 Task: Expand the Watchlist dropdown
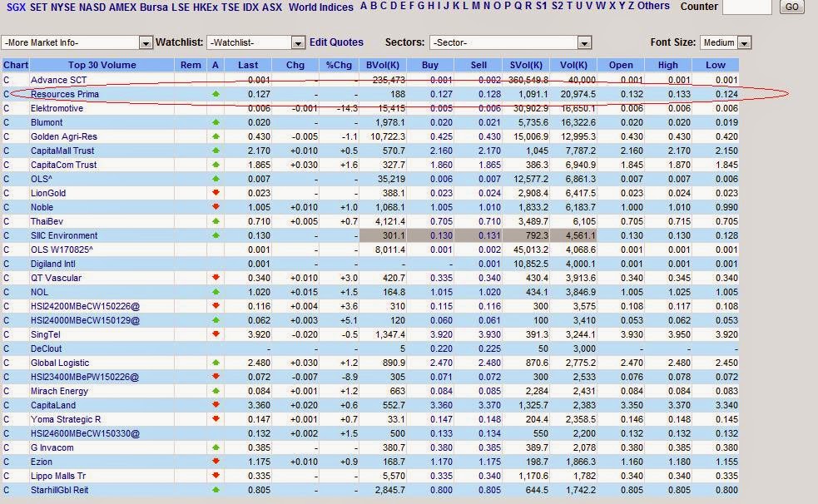pos(255,42)
